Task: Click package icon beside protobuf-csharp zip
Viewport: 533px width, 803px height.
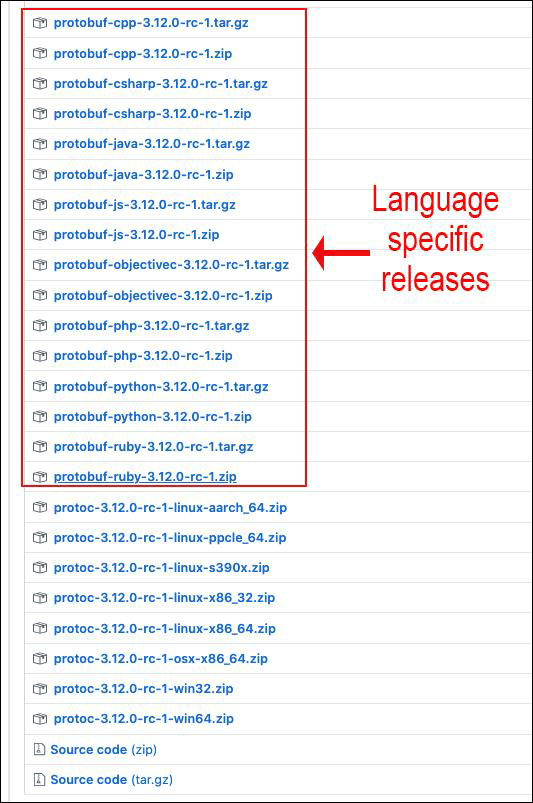Action: [40, 114]
